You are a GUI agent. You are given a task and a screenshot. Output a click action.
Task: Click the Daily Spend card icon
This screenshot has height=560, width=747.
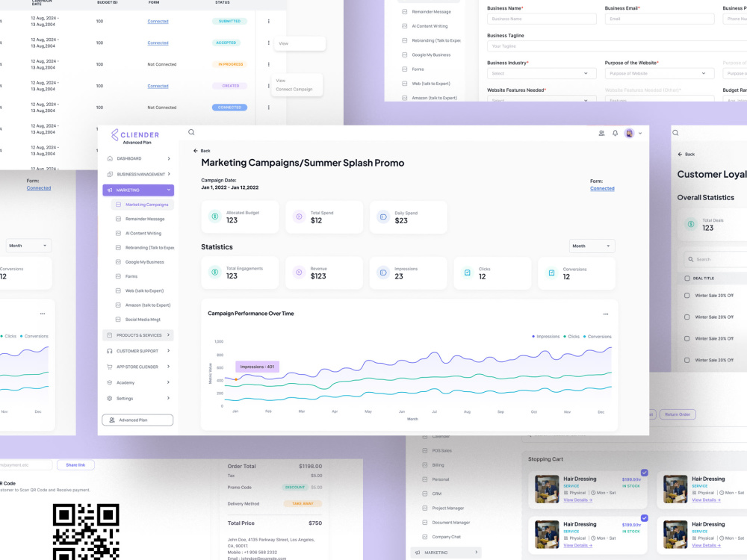pyautogui.click(x=383, y=217)
